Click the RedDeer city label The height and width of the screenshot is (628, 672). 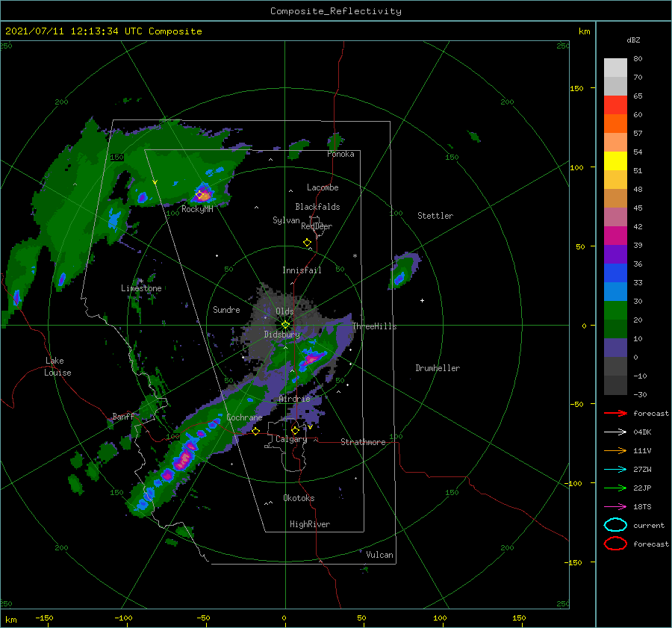(x=317, y=226)
